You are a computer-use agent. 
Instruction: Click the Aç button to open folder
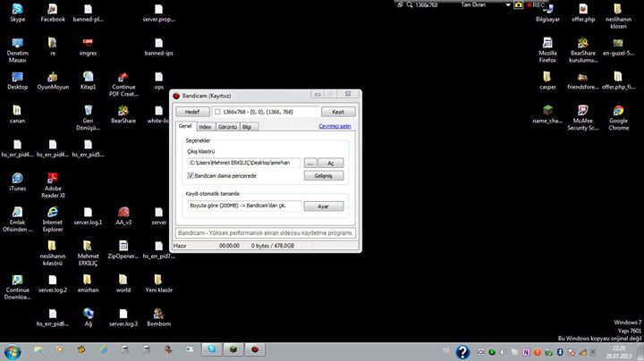tap(331, 163)
